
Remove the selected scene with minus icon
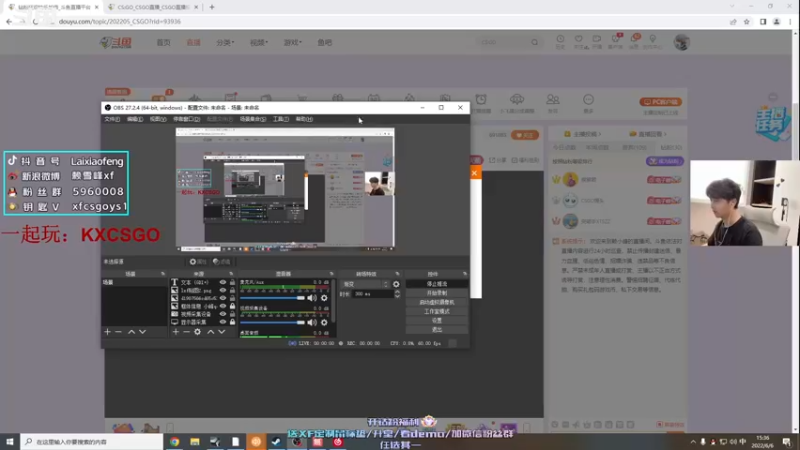(118, 332)
